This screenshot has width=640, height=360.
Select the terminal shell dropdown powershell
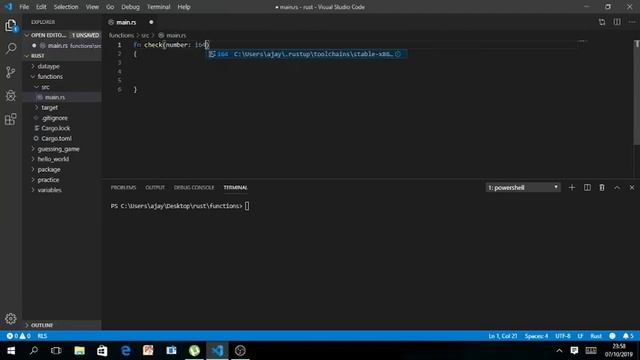[523, 187]
